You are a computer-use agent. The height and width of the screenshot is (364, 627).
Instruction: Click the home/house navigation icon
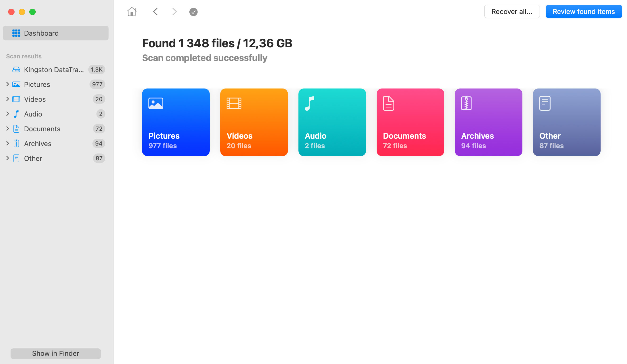132,12
